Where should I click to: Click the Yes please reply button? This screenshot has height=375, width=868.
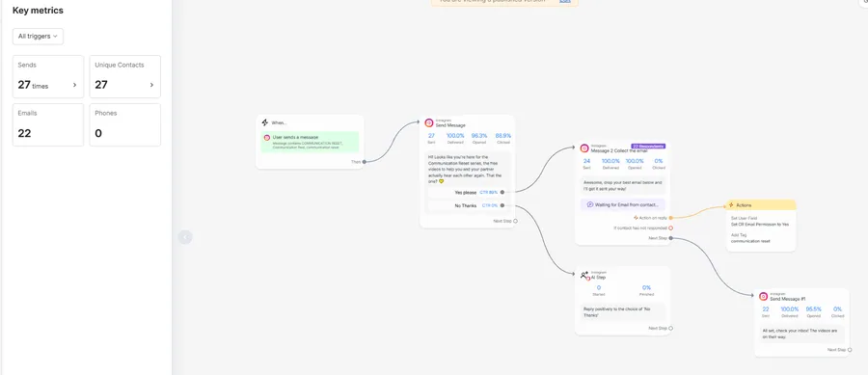(x=464, y=193)
